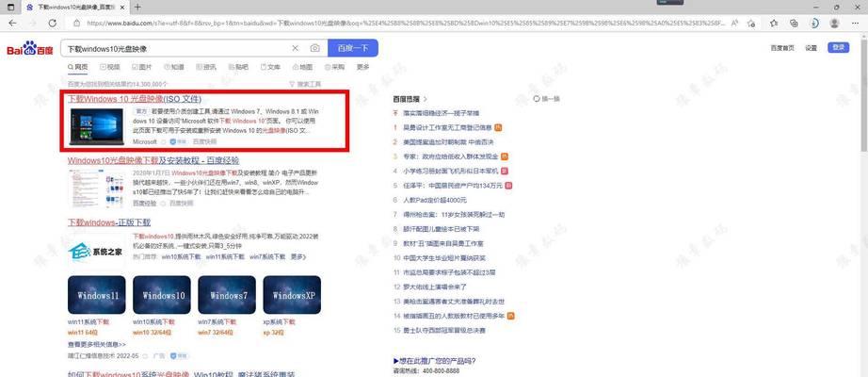The height and width of the screenshot is (377, 868).
Task: Switch to the 资讯 tab
Action: point(206,67)
